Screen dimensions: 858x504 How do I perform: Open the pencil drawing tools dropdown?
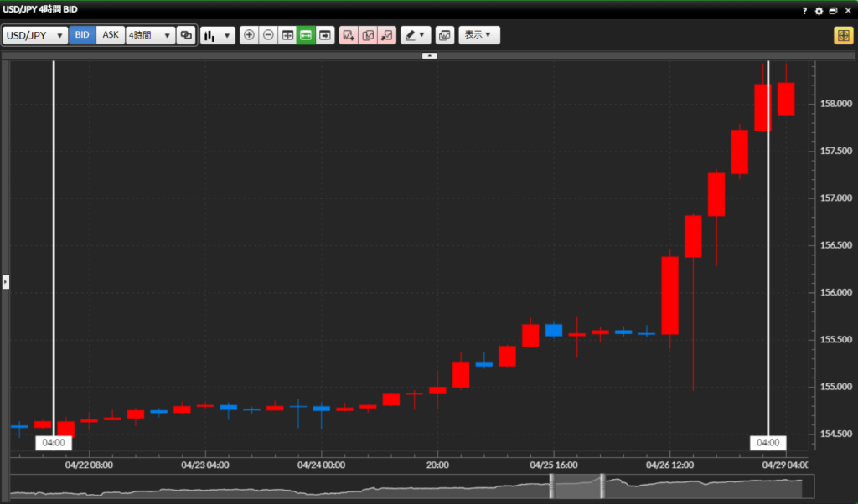tap(415, 35)
